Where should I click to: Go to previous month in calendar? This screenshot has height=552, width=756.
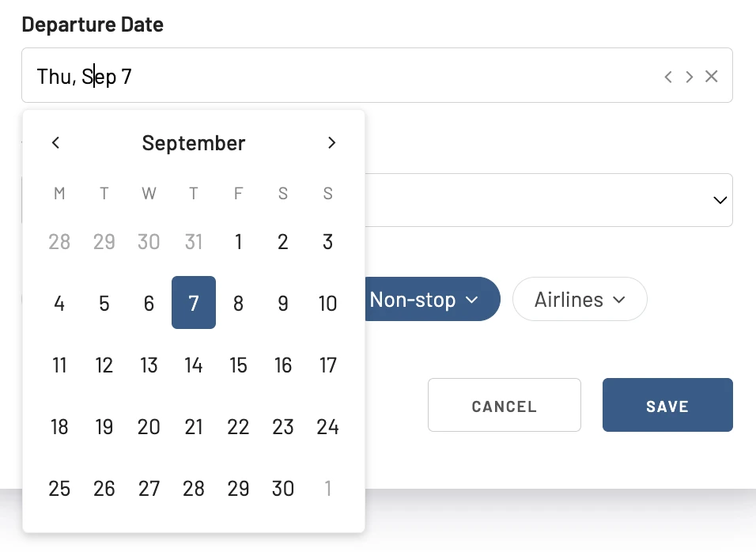tap(56, 142)
